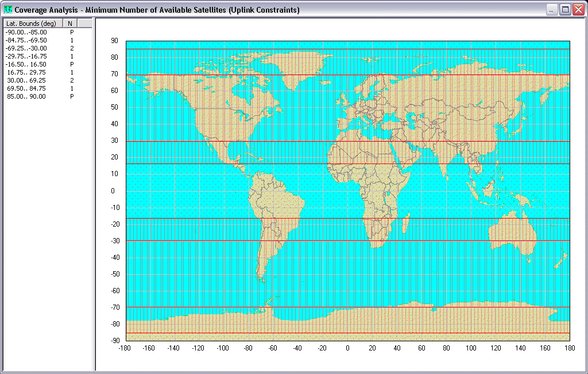Screen dimensions: 588x374
Task: Select the -29.75..-16.75 latitude row
Action: click(26, 57)
